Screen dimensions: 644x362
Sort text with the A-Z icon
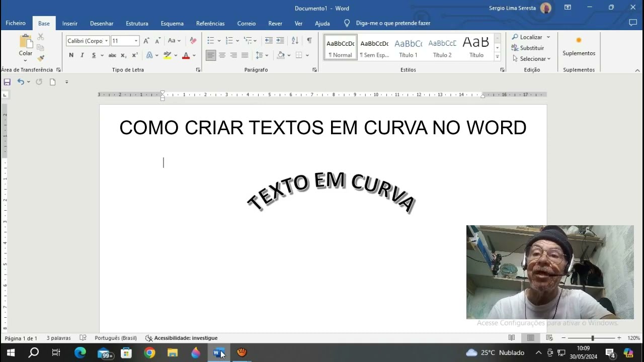295,41
